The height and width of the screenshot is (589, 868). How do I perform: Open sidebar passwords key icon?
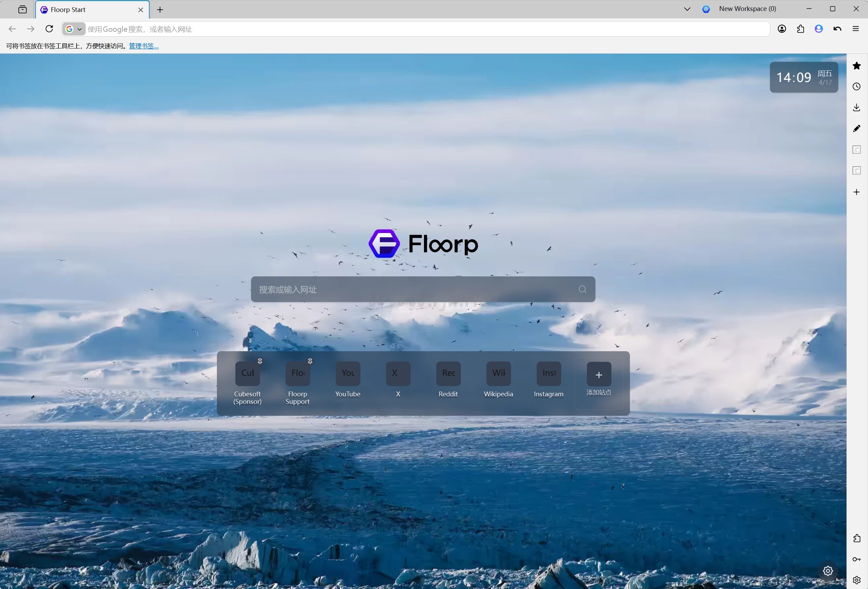[x=856, y=559]
